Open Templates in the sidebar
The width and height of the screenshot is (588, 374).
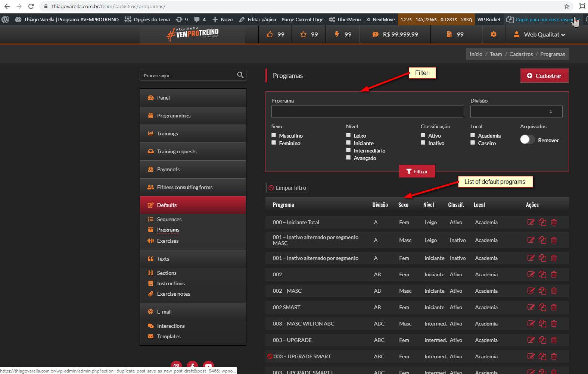tap(164, 336)
